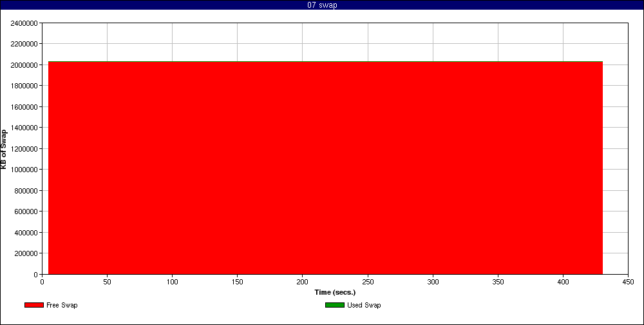Click the 2000000 y-axis value

23,65
